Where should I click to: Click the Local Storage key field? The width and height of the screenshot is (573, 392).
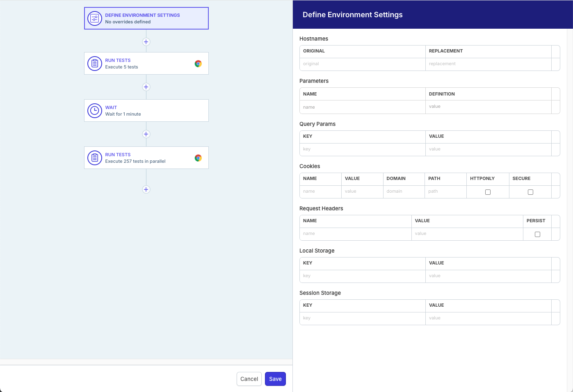(x=362, y=276)
